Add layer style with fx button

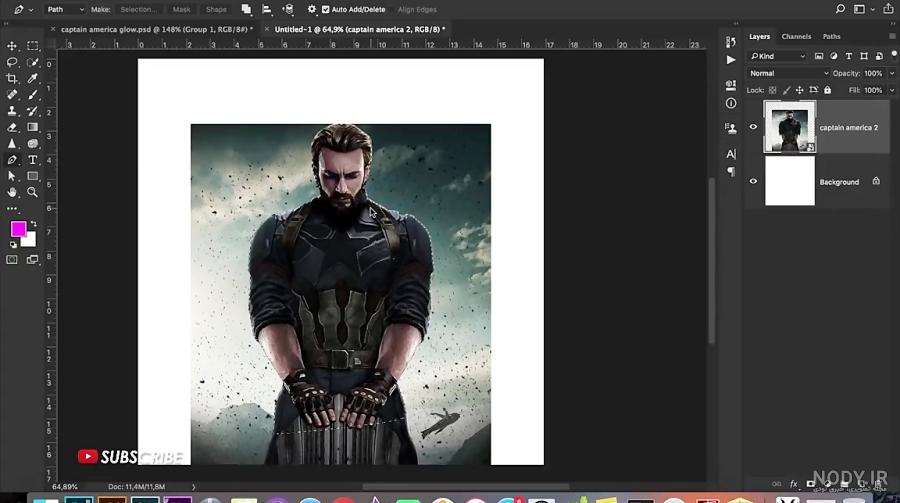[794, 484]
